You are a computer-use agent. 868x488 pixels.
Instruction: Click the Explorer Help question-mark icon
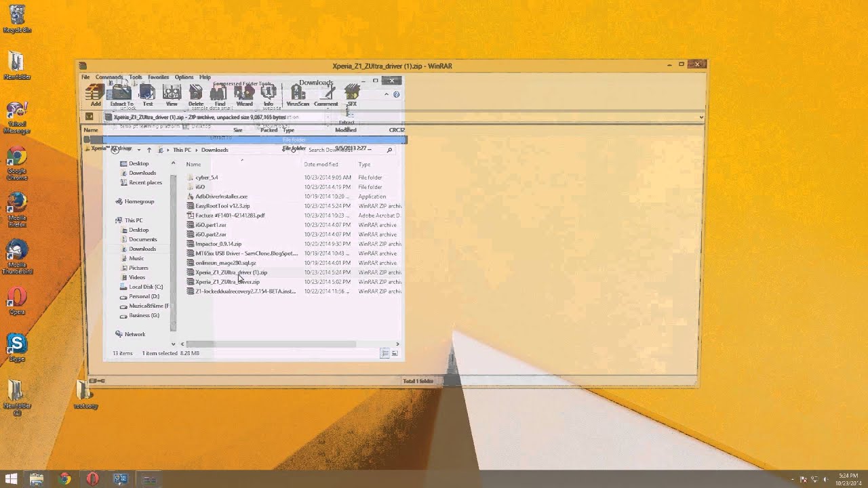coord(397,95)
